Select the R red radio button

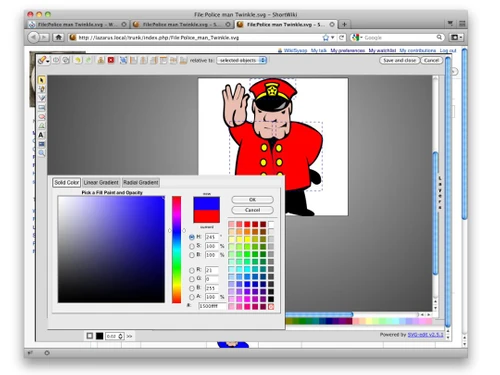tap(192, 270)
